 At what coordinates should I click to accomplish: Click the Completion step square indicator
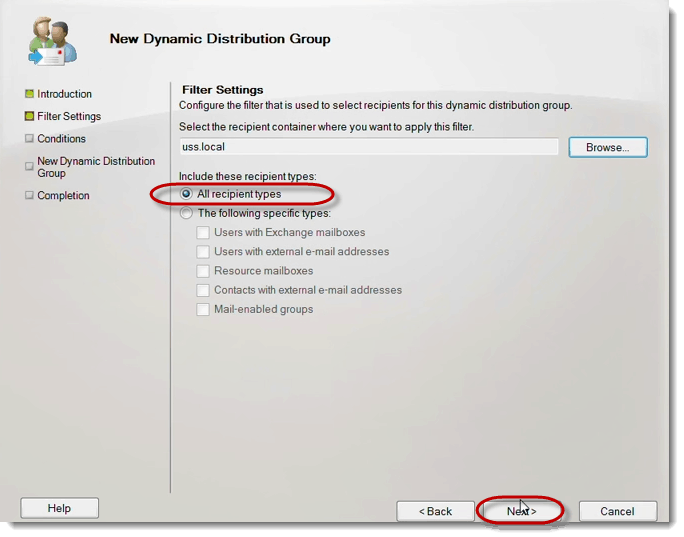29,196
